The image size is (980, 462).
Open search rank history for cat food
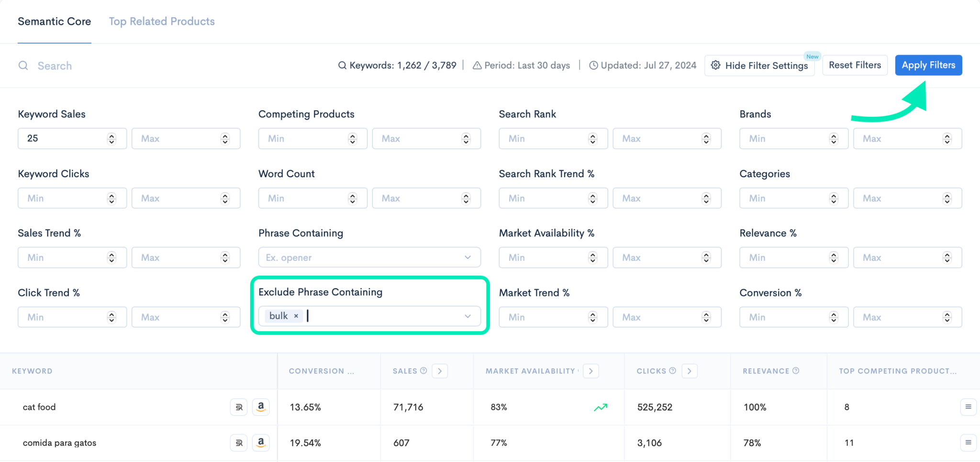pyautogui.click(x=238, y=407)
